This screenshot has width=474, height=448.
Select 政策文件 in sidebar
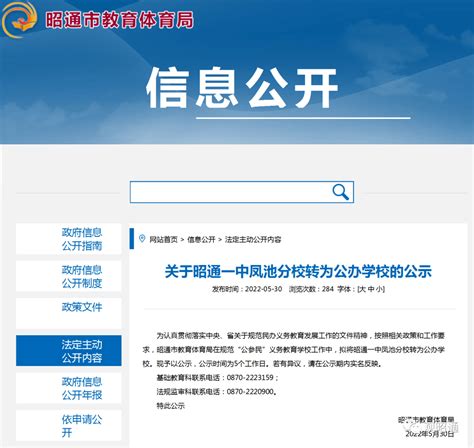(69, 314)
